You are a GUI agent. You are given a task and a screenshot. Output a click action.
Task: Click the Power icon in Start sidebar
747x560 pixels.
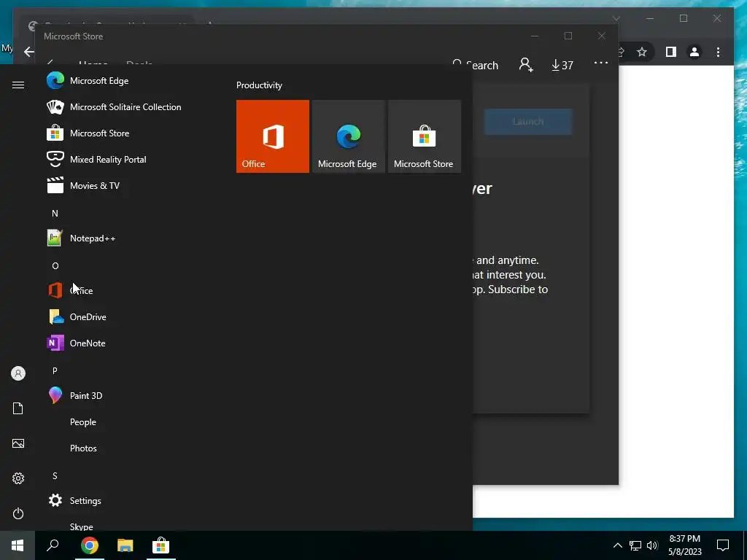click(18, 513)
